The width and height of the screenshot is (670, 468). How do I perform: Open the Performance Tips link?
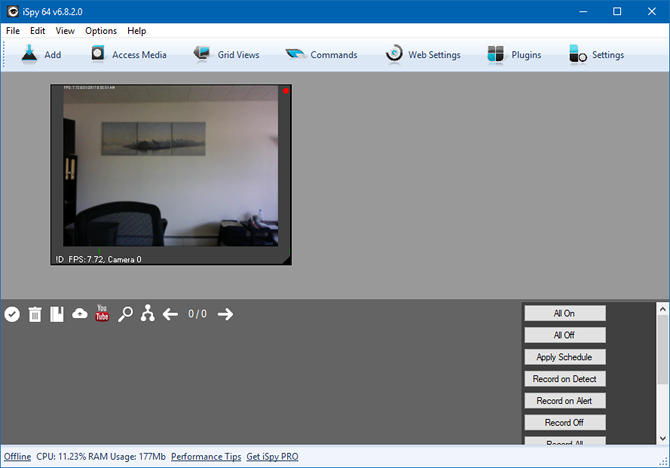coord(205,456)
